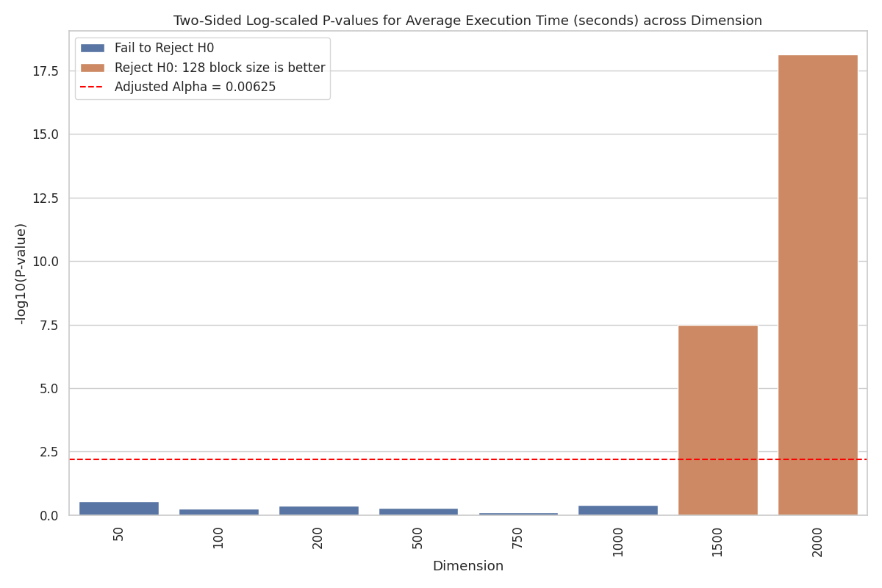Select the chart title text

(468, 19)
